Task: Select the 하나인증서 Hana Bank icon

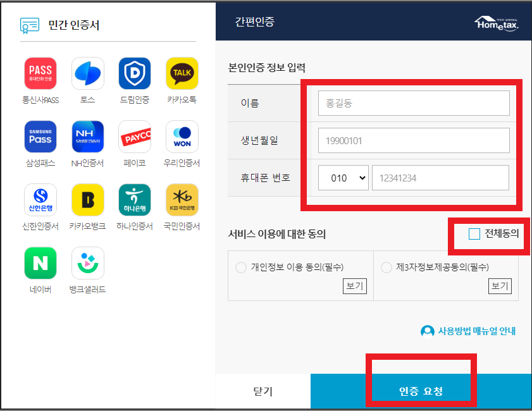Action: pyautogui.click(x=135, y=200)
